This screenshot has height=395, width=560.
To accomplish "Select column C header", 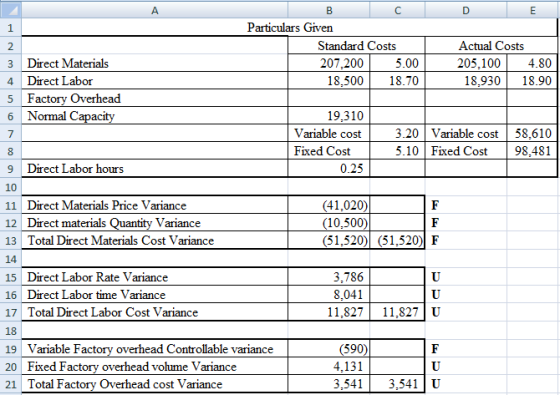I will pyautogui.click(x=398, y=10).
